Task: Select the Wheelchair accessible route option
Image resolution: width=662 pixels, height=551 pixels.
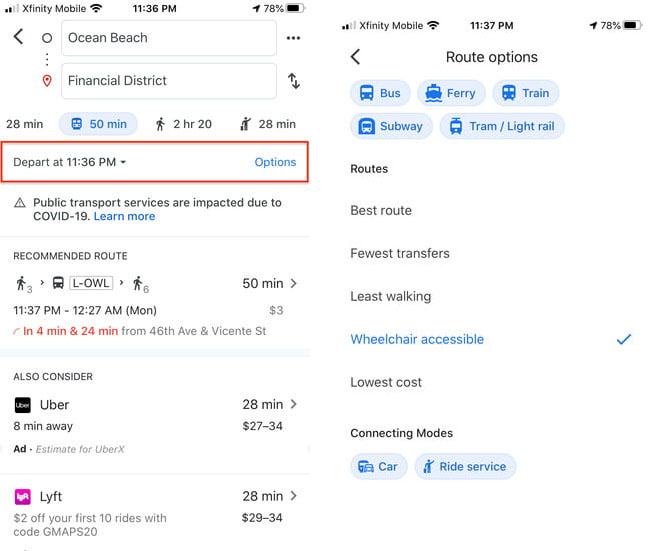Action: (492, 339)
